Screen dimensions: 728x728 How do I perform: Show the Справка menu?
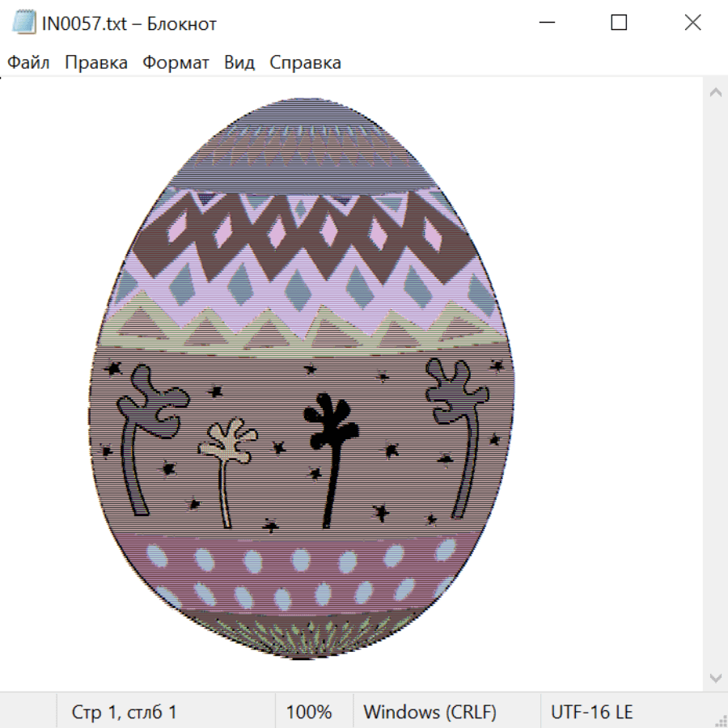[x=305, y=63]
